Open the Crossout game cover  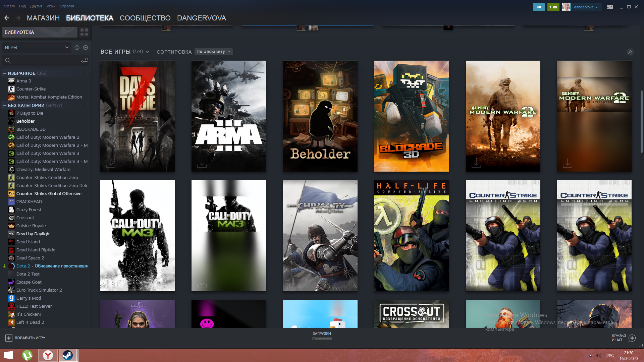[x=412, y=314]
